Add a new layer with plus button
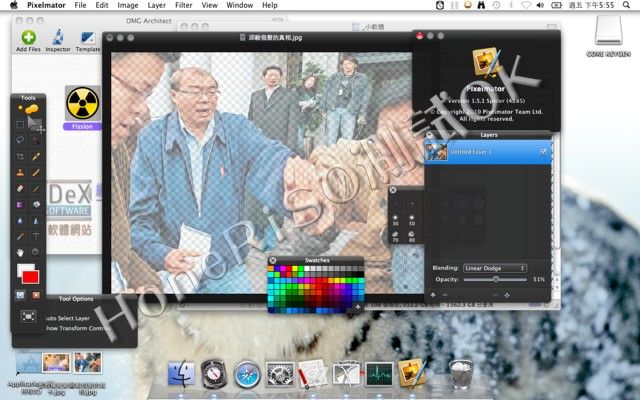 [x=433, y=295]
